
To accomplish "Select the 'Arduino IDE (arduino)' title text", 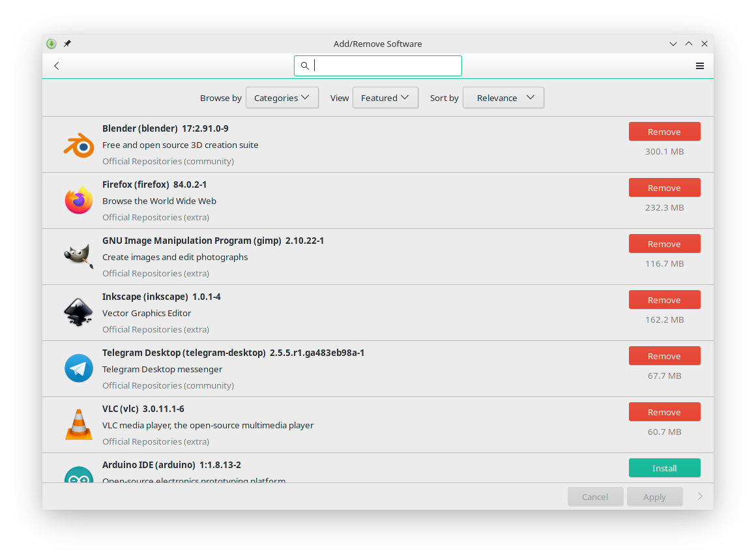I will coord(149,465).
